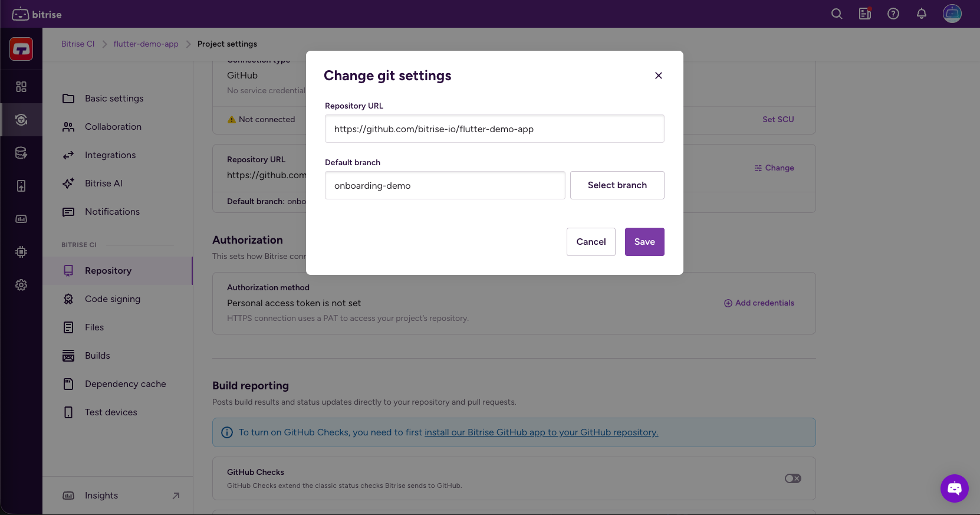Open build cache database icon in left rail

click(x=21, y=153)
